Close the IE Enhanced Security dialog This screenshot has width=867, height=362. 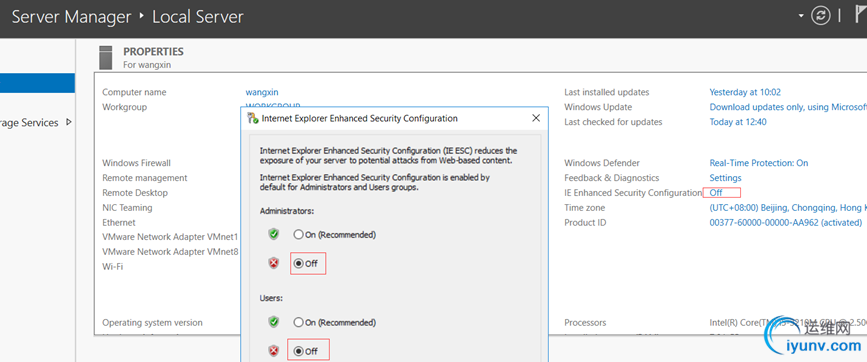pyautogui.click(x=535, y=118)
